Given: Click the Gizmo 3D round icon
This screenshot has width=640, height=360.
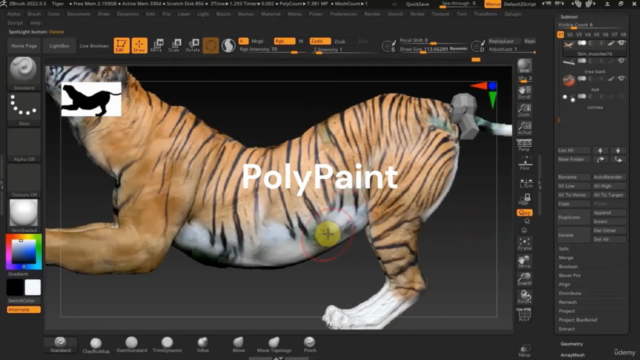Looking at the screenshot, I should click(211, 45).
